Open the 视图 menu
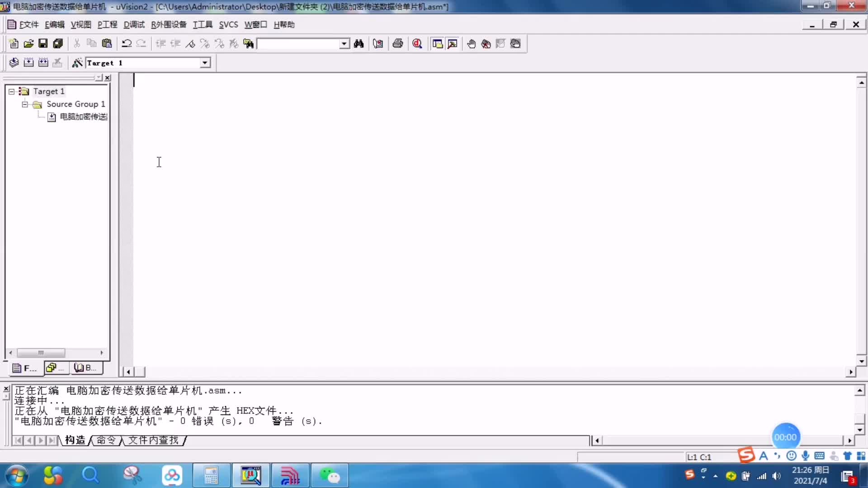868x488 pixels. [x=81, y=24]
